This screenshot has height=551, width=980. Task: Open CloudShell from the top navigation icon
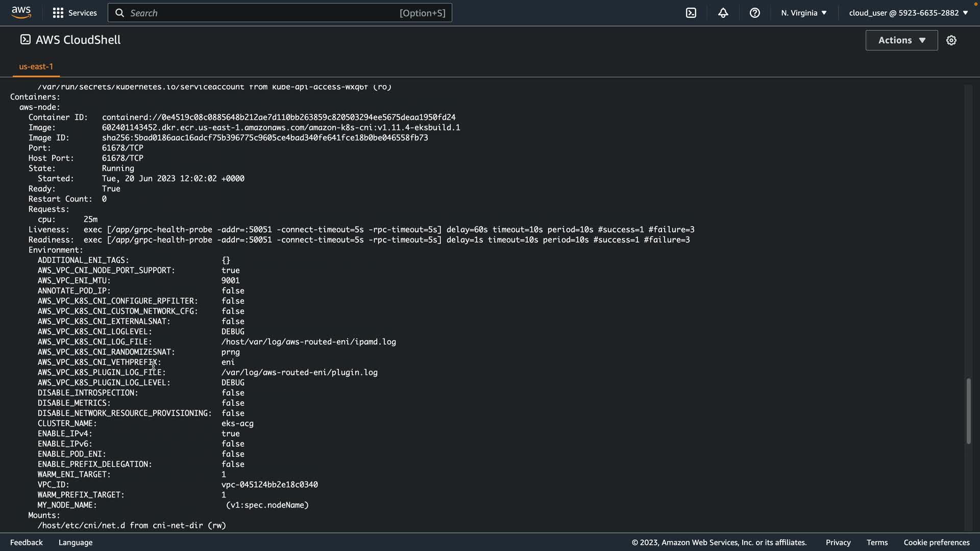coord(691,13)
